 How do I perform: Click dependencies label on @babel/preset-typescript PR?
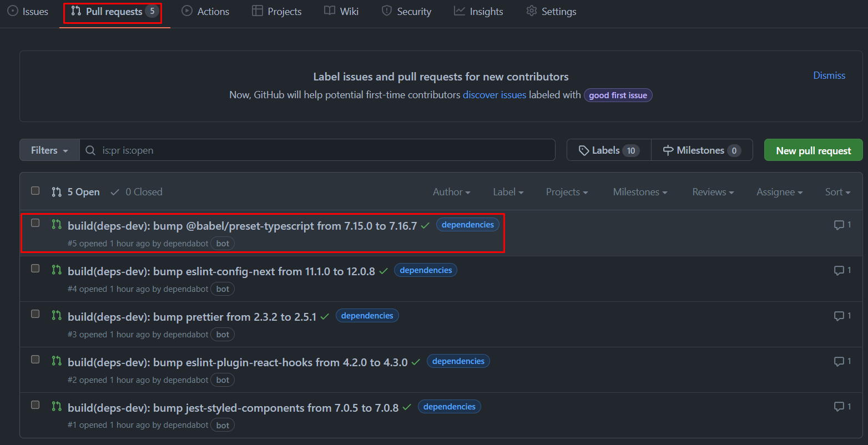click(468, 225)
